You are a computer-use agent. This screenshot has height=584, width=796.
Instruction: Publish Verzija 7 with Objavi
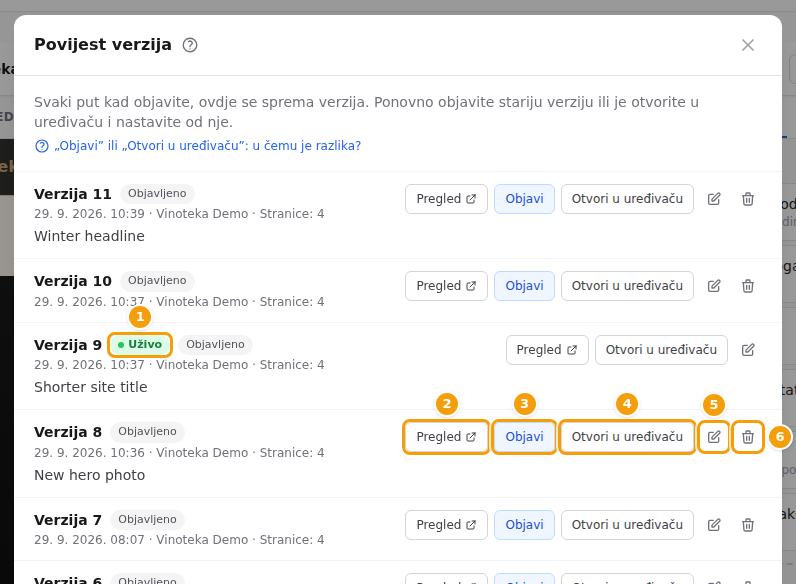tap(524, 525)
